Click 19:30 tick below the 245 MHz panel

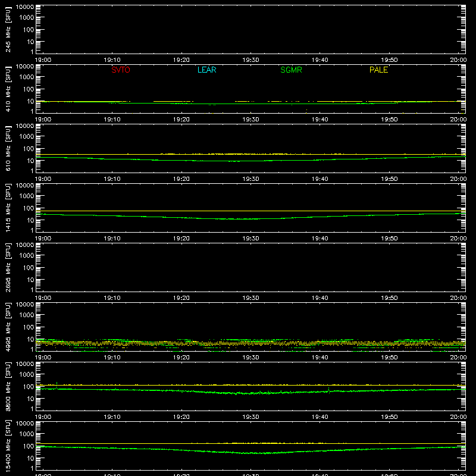point(250,60)
